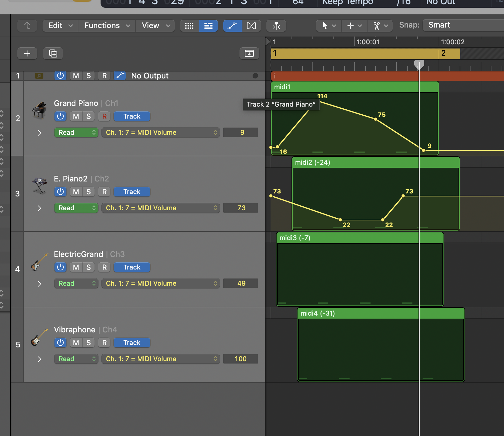Click the back-up-level arrow icon
The image size is (504, 436).
coord(27,26)
